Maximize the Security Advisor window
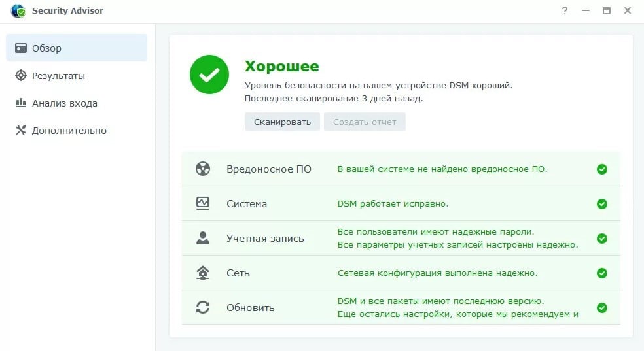 pyautogui.click(x=607, y=11)
